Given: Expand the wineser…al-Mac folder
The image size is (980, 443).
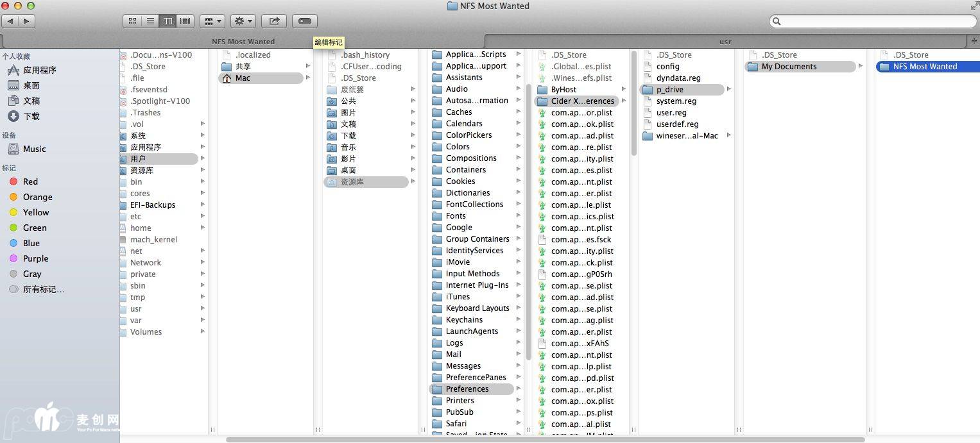Looking at the screenshot, I should [x=687, y=136].
